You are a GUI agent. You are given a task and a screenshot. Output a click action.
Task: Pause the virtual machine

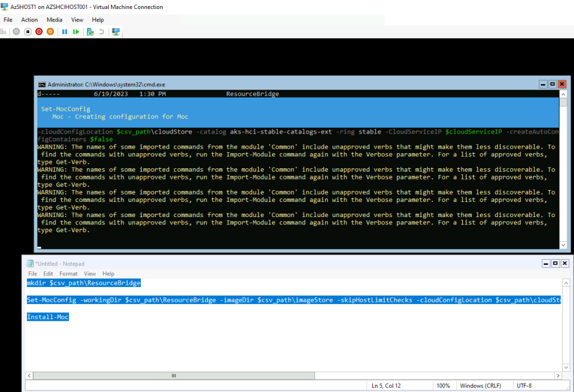click(x=65, y=32)
